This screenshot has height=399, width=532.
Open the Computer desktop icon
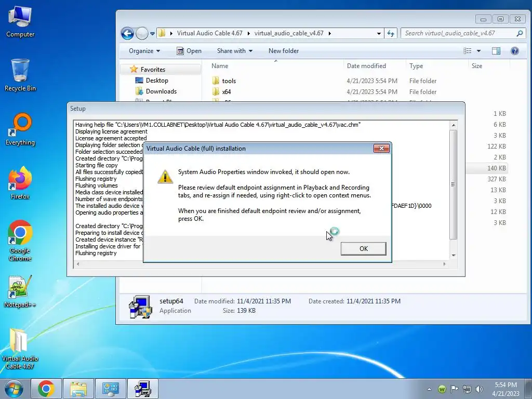tap(20, 22)
